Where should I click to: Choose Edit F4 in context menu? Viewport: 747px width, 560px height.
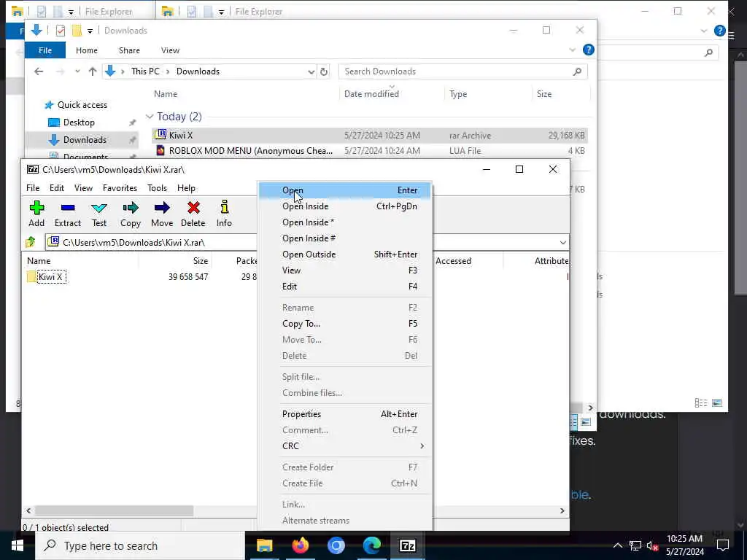click(x=345, y=286)
